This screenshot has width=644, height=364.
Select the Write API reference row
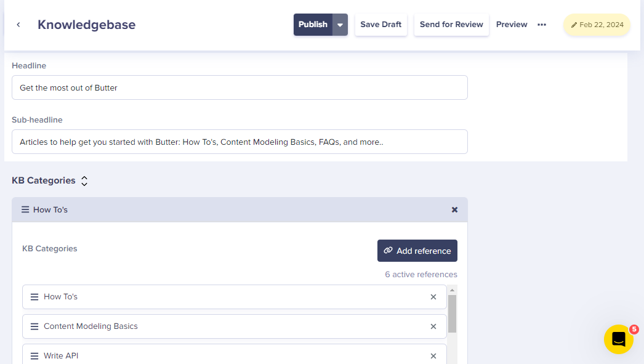pos(235,354)
